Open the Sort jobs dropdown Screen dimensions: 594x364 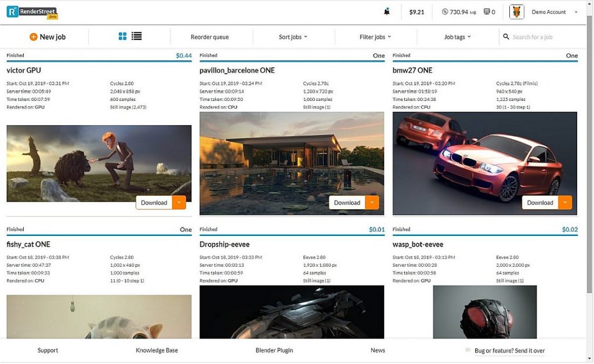(293, 37)
